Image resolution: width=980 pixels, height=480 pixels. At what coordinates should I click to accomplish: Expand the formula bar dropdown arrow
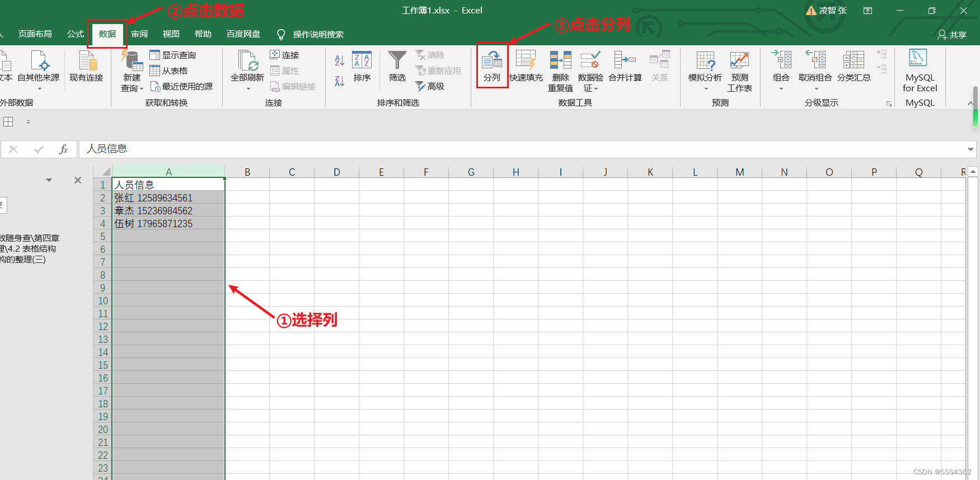point(970,149)
